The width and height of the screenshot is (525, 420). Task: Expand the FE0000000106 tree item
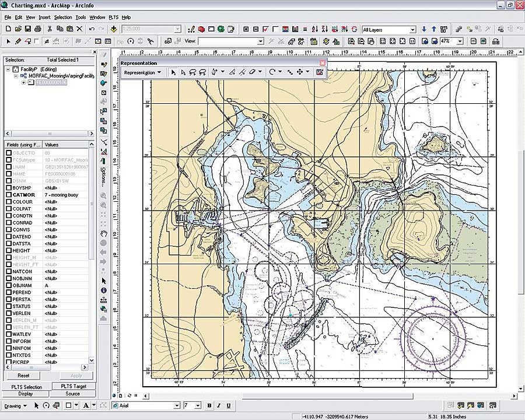(23, 82)
